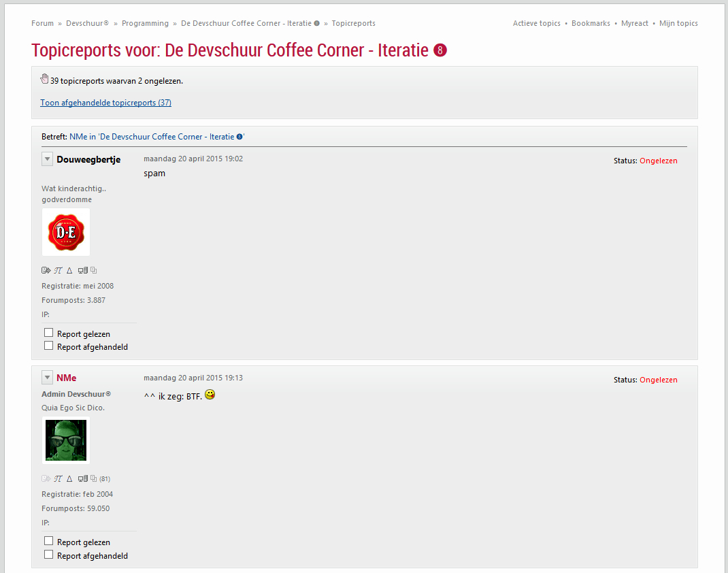Open Actieve topics
Image resolution: width=728 pixels, height=573 pixels.
tap(536, 23)
